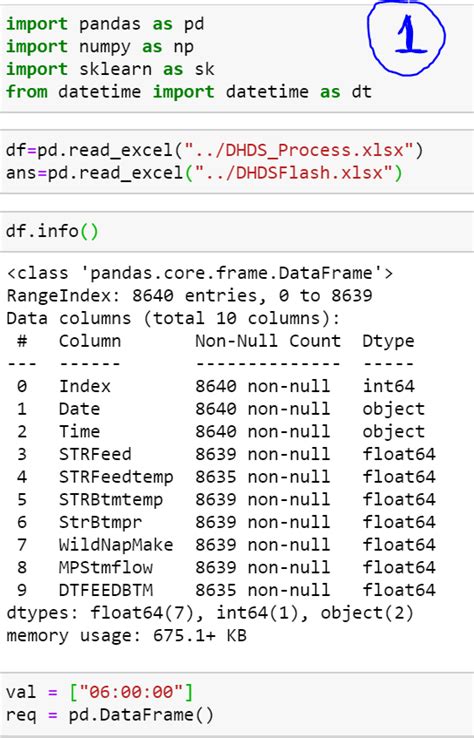Click the pandas DataFrame class output line
Image resolution: width=474 pixels, height=738 pixels.
point(200,273)
